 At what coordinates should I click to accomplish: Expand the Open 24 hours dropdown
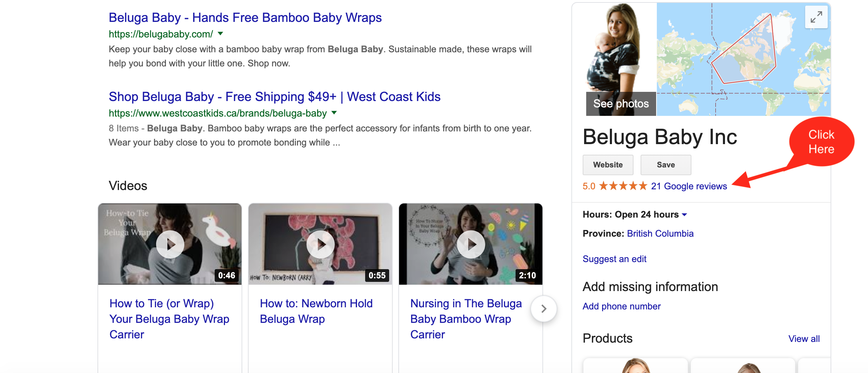[685, 215]
